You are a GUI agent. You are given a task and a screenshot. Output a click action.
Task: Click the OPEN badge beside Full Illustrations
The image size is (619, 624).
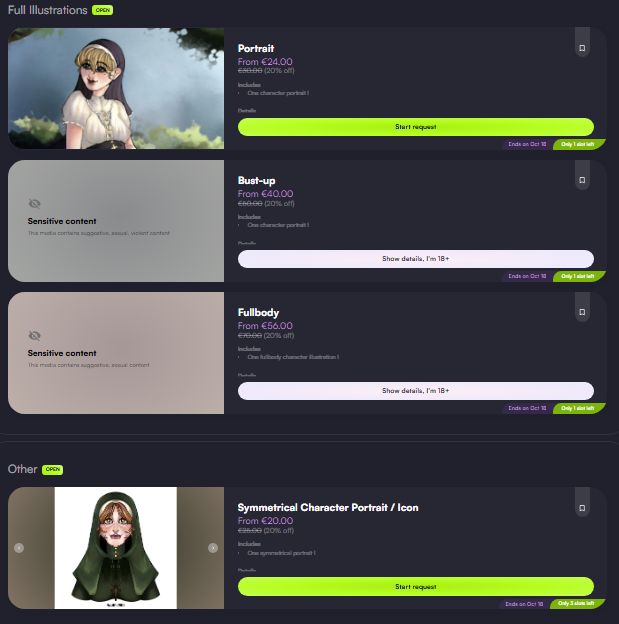[x=102, y=10]
